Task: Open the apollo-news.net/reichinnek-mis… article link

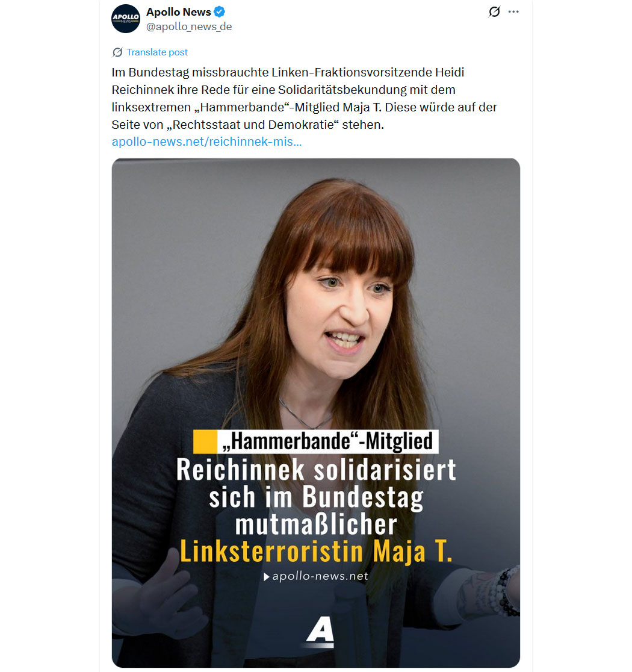Action: pos(206,142)
